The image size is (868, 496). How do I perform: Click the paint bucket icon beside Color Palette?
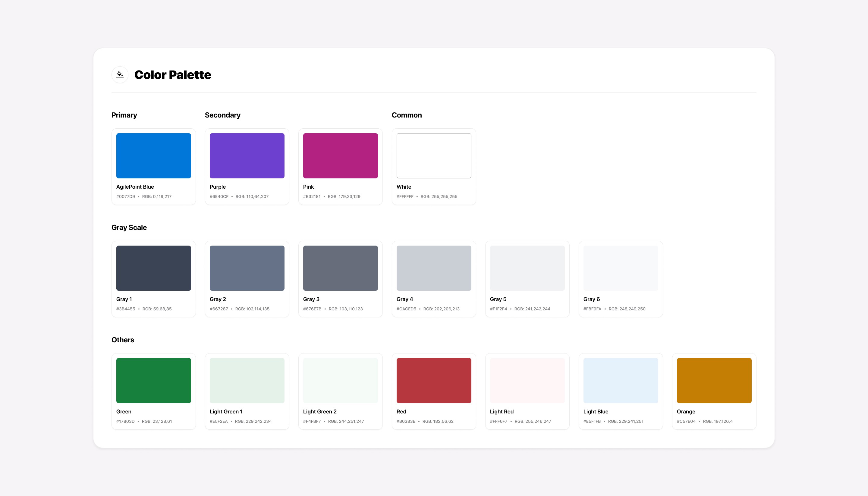120,75
